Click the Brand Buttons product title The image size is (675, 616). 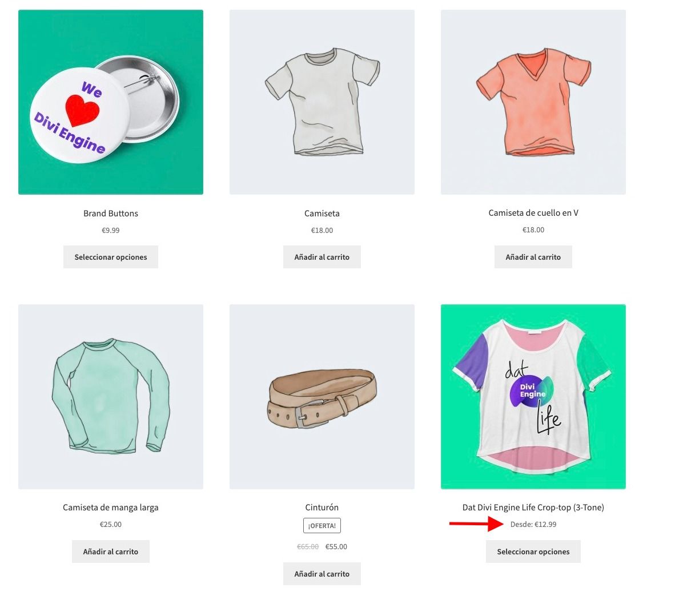(111, 213)
